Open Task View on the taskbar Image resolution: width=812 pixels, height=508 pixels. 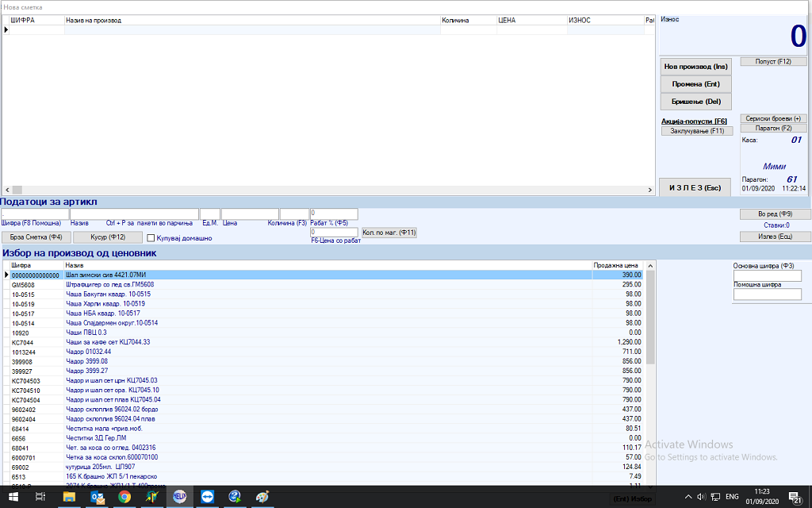(x=40, y=497)
